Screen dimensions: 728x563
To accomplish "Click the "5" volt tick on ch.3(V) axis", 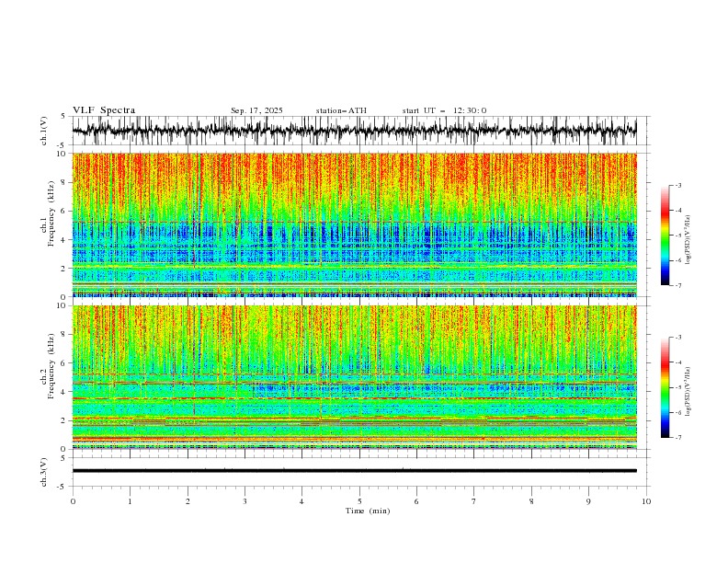I will tap(63, 458).
